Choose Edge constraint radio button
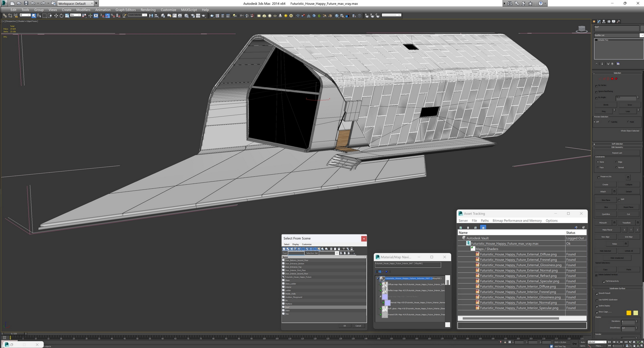Viewport: 644px width, 348px height. (x=616, y=162)
